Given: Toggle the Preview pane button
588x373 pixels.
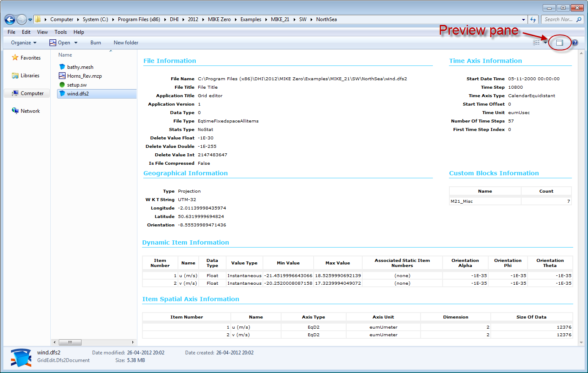Looking at the screenshot, I should 559,43.
